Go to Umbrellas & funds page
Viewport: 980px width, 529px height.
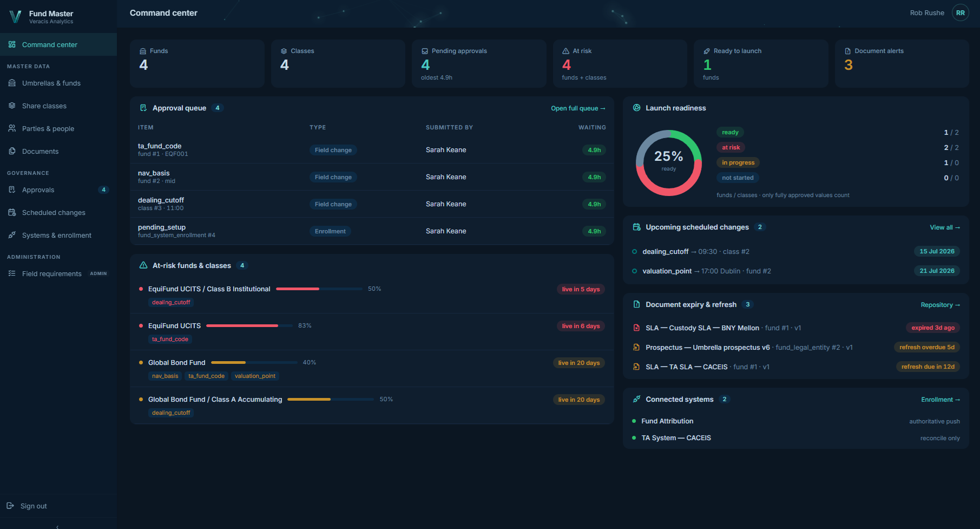coord(58,83)
